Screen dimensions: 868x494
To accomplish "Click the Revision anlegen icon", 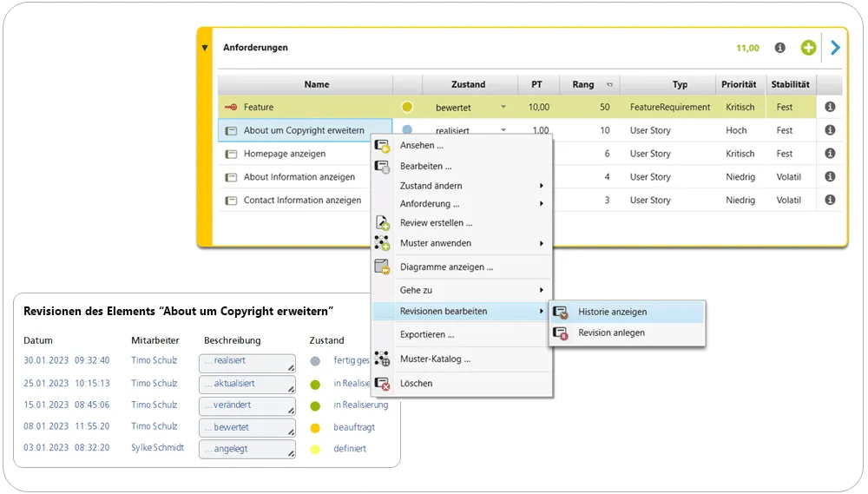I will (561, 333).
